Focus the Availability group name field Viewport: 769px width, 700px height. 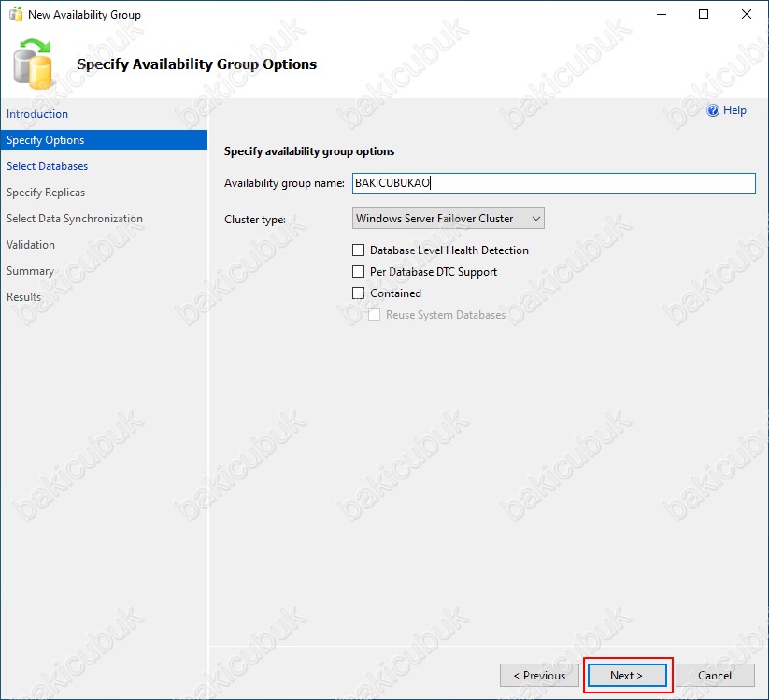click(554, 183)
